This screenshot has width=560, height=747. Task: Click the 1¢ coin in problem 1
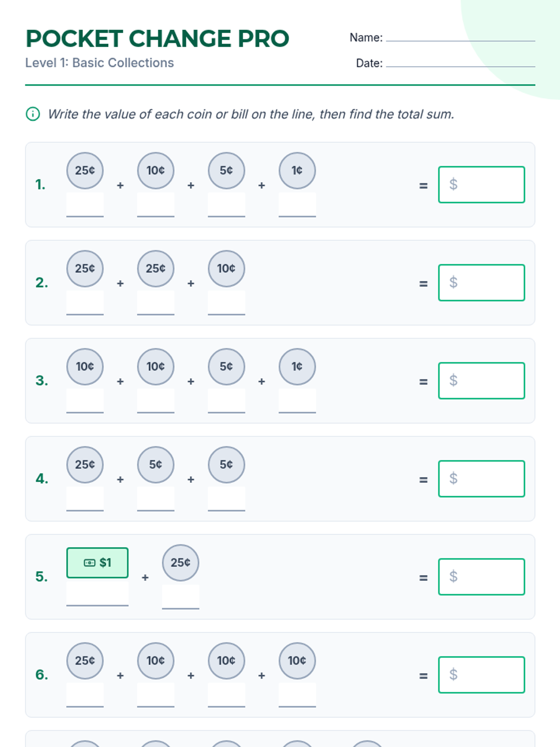click(297, 170)
